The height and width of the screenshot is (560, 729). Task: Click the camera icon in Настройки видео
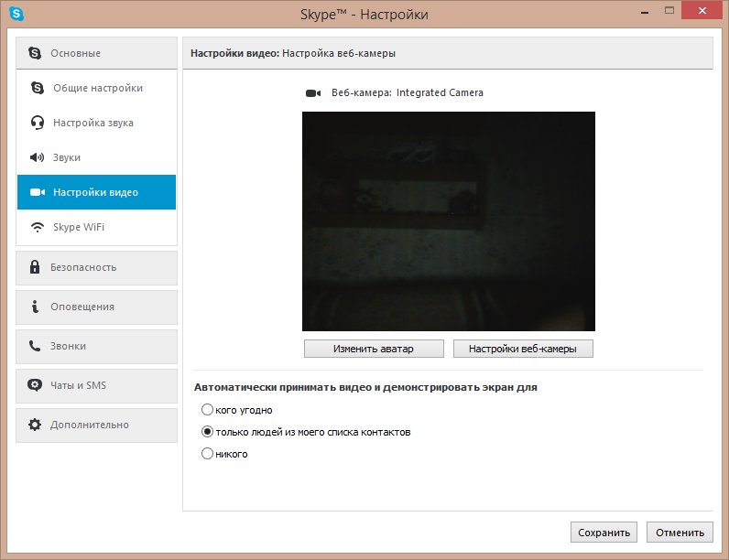tap(38, 192)
